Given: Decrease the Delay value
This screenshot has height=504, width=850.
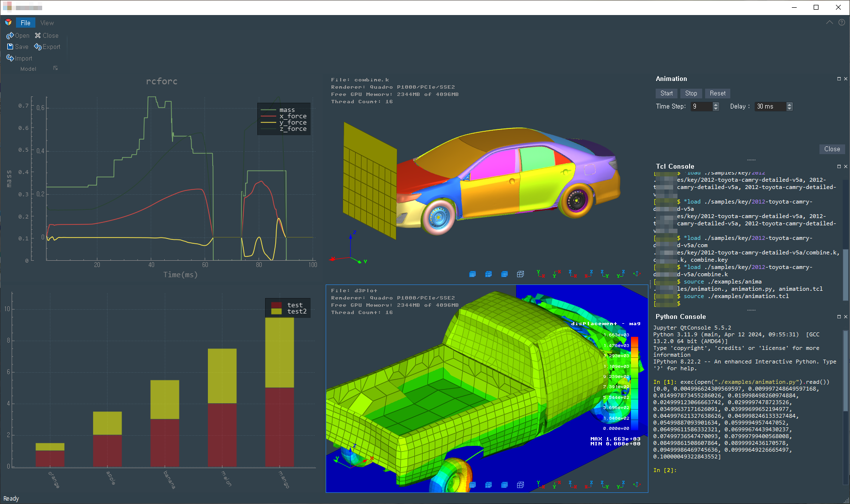Looking at the screenshot, I should [789, 109].
